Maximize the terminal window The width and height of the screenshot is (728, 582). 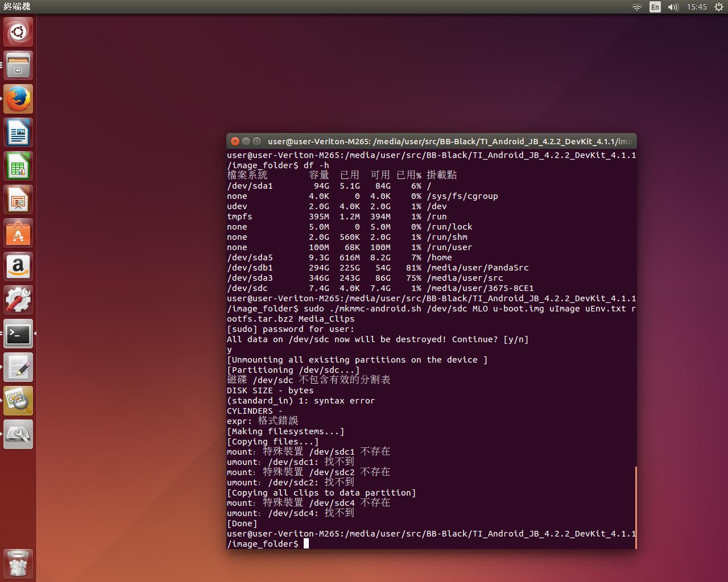tap(257, 141)
